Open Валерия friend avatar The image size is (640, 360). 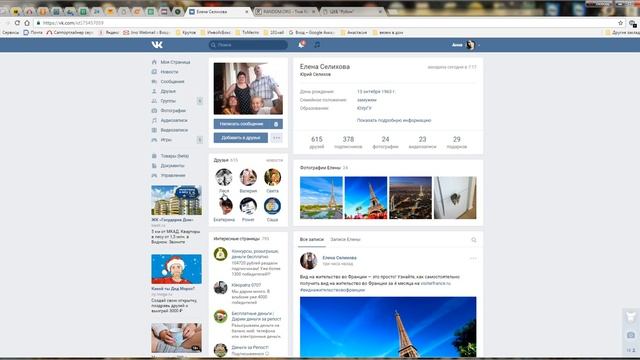(x=248, y=177)
